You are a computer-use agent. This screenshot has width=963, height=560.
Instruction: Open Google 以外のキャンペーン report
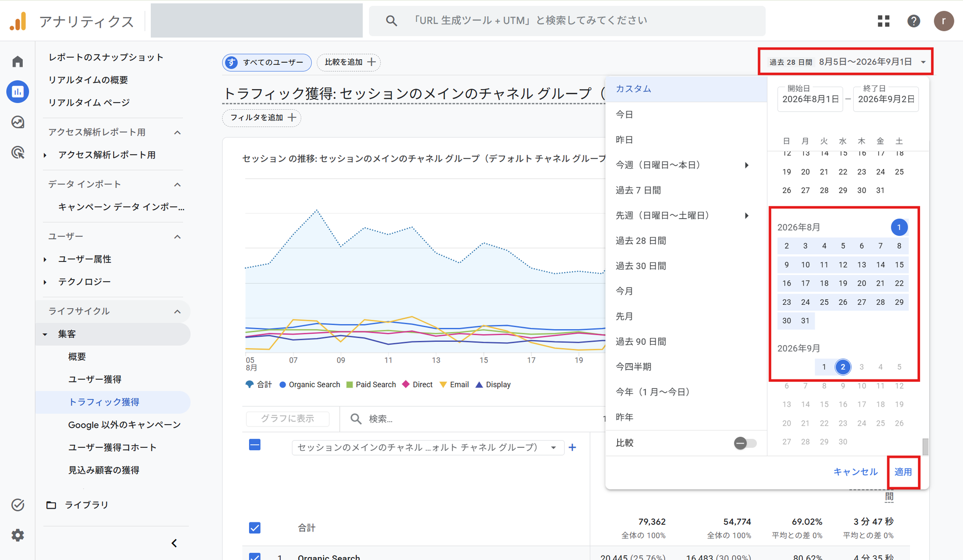(x=124, y=425)
